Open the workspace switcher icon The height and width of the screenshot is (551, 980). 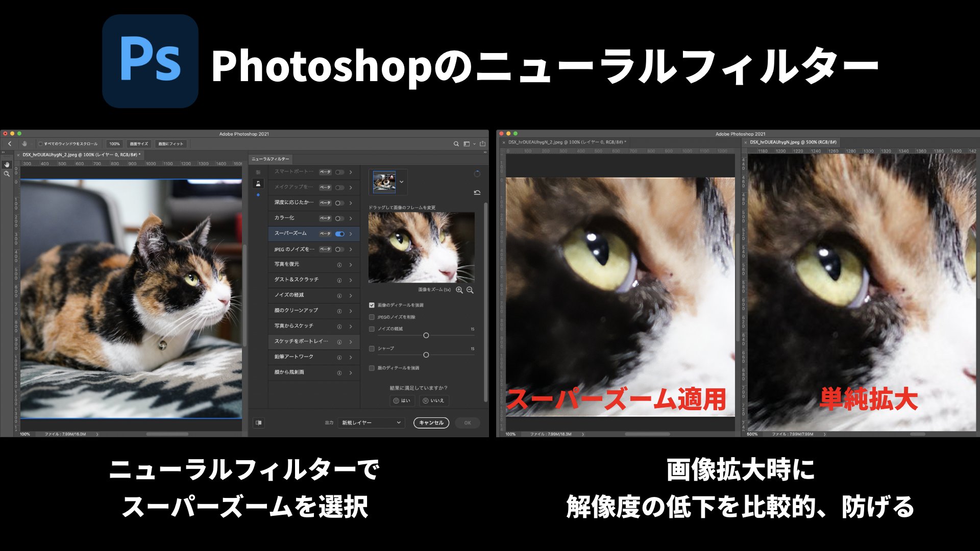pyautogui.click(x=466, y=144)
